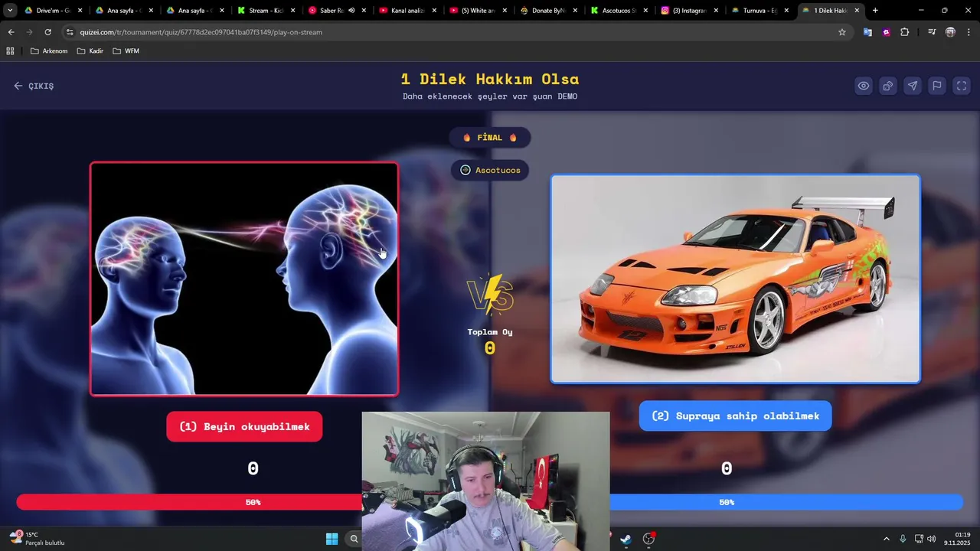This screenshot has width=980, height=551.
Task: Switch to the (5) White YouTube tab
Action: (478, 11)
